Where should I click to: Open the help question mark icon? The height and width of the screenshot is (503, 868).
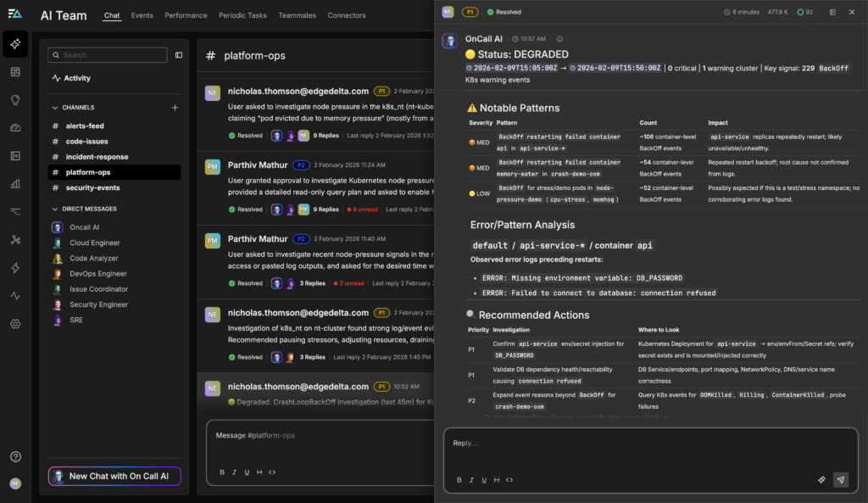point(15,457)
